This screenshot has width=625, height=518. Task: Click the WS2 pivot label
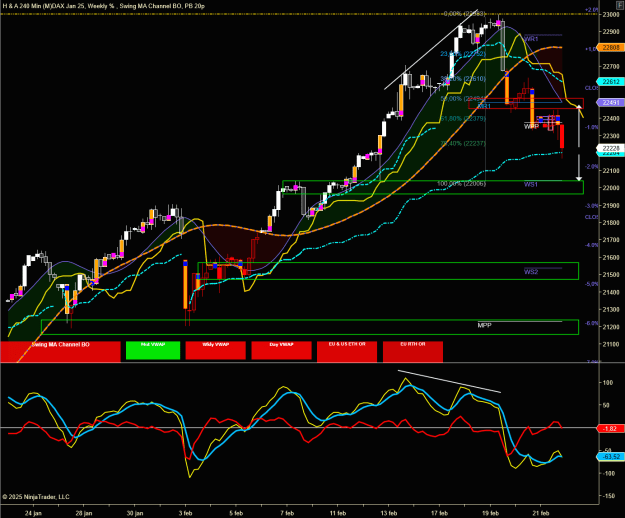[x=531, y=272]
